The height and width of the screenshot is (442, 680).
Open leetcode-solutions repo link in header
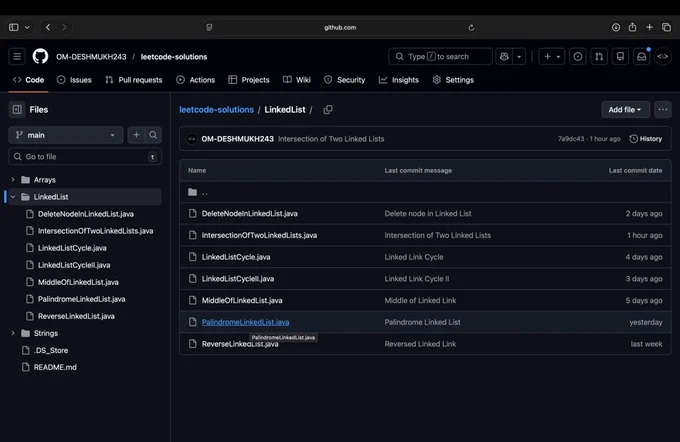point(174,57)
